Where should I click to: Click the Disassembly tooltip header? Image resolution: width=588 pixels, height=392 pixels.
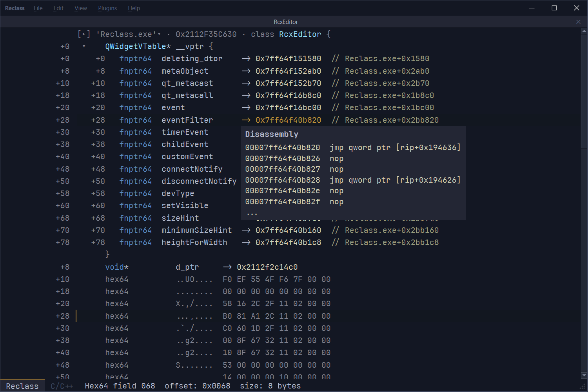[x=272, y=134]
